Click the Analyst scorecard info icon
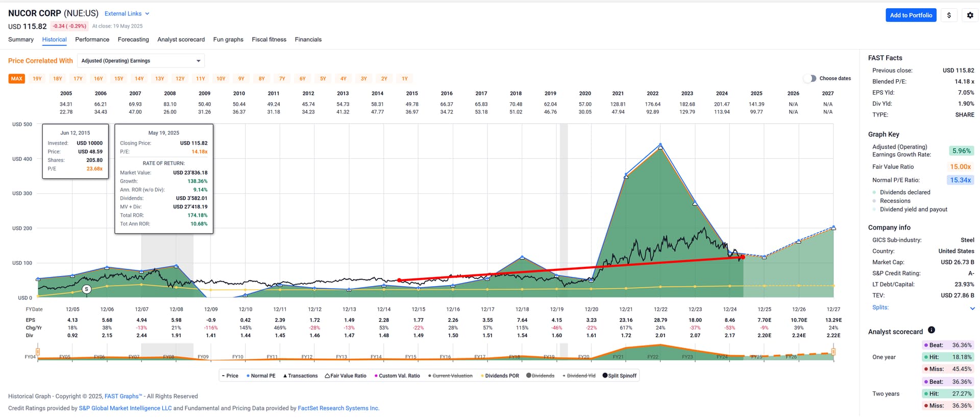 pyautogui.click(x=931, y=330)
